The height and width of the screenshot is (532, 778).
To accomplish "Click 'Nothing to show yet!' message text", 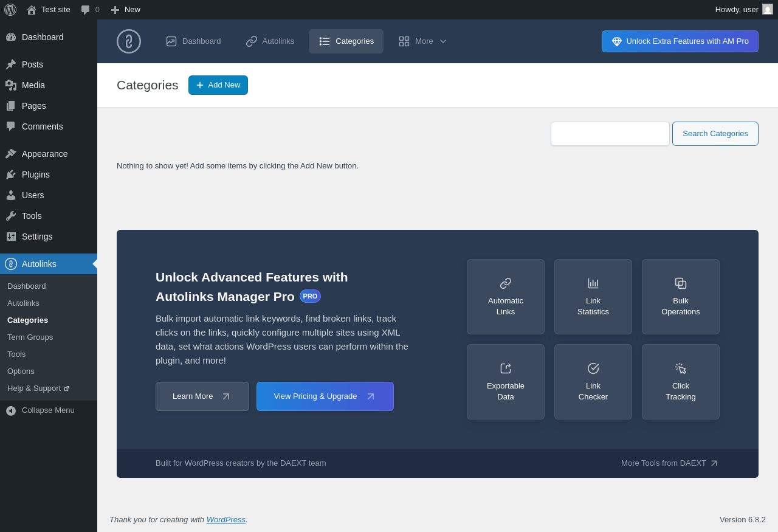I will 238,165.
